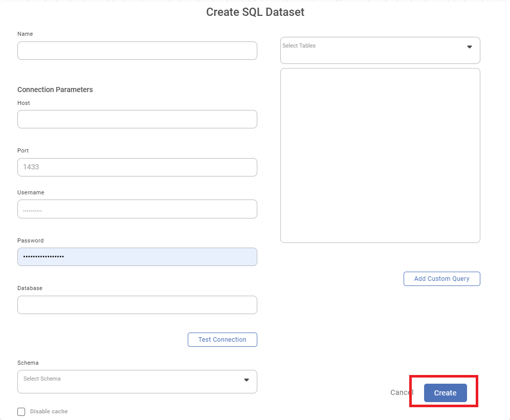510x420 pixels.
Task: Cancel the SQL dataset creation
Action: [x=401, y=392]
